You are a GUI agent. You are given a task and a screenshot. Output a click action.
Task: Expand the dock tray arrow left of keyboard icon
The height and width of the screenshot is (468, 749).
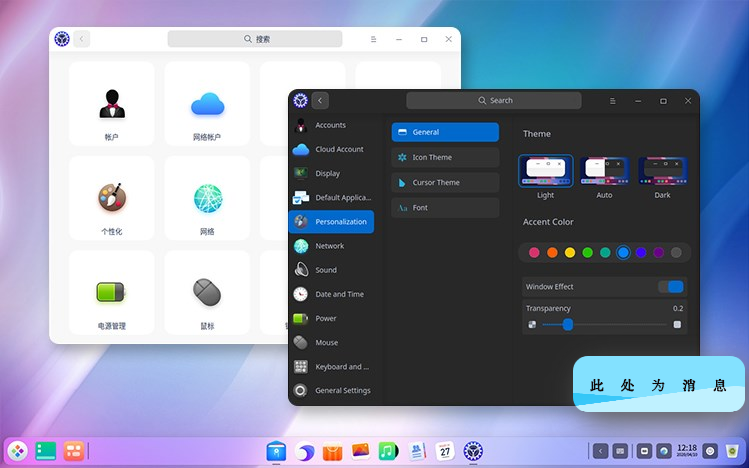(x=600, y=451)
